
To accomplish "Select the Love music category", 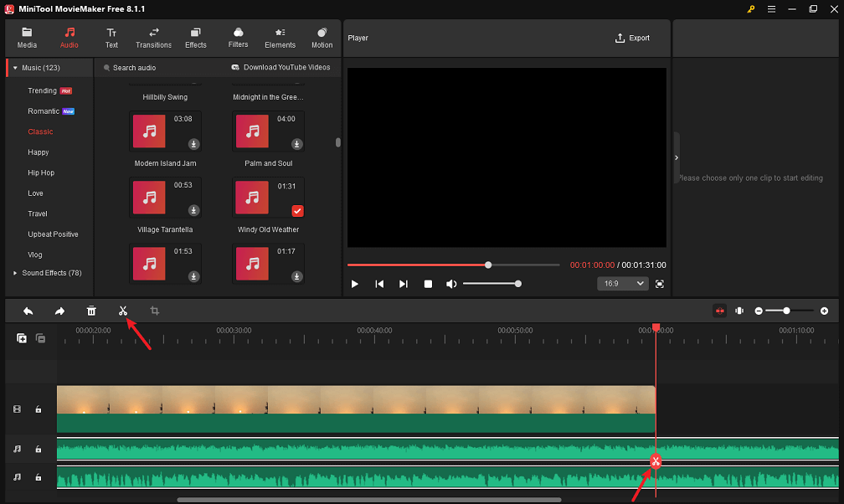I will 35,193.
